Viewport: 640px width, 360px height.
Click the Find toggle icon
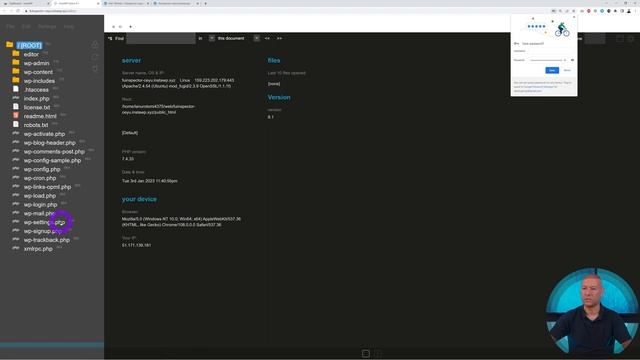[110, 38]
